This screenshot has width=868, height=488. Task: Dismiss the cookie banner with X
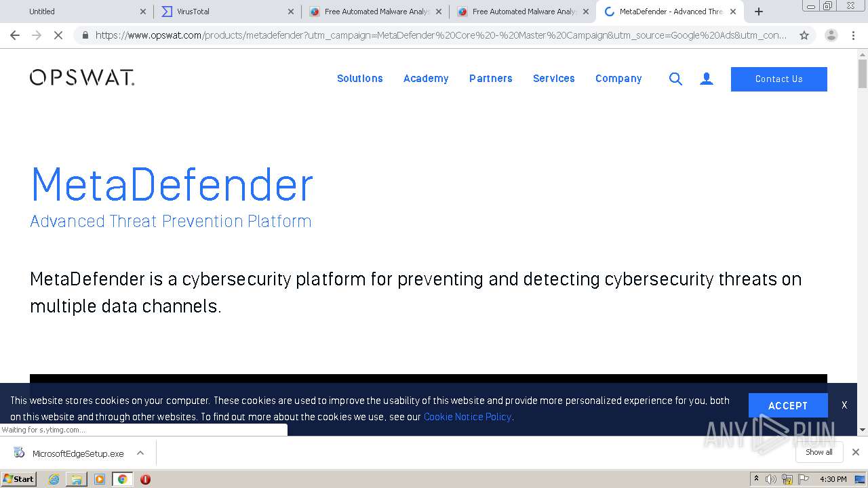(844, 405)
